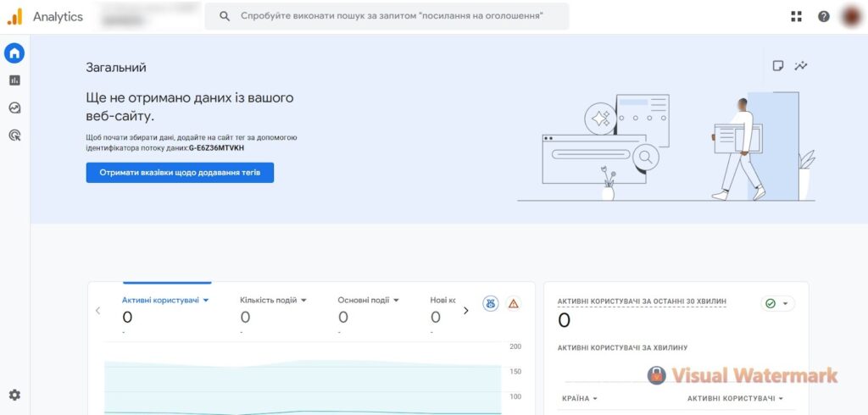Click Отримати вказівки щодо додавання тегів button
Image resolution: width=868 pixels, height=415 pixels.
180,173
